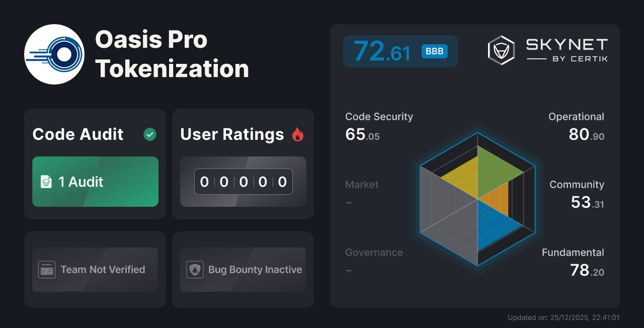Click the User Ratings counter display
Image resolution: width=644 pixels, height=328 pixels.
pyautogui.click(x=243, y=182)
